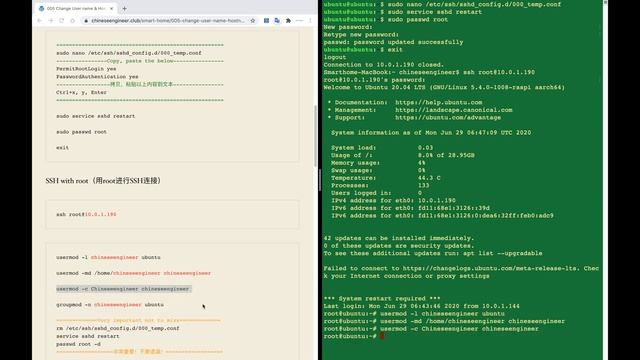This screenshot has height=360, width=640.
Task: Select the 005 Change User name tab
Action: [76, 8]
